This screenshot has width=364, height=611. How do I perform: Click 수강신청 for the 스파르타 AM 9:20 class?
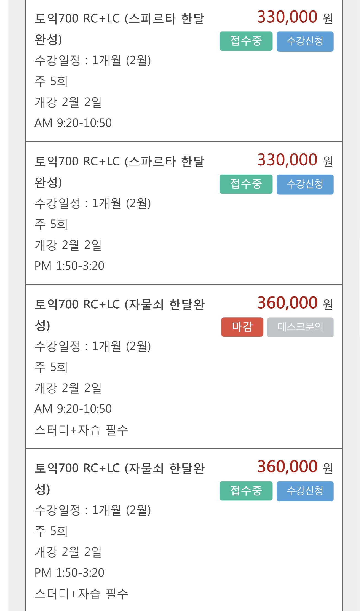(305, 41)
